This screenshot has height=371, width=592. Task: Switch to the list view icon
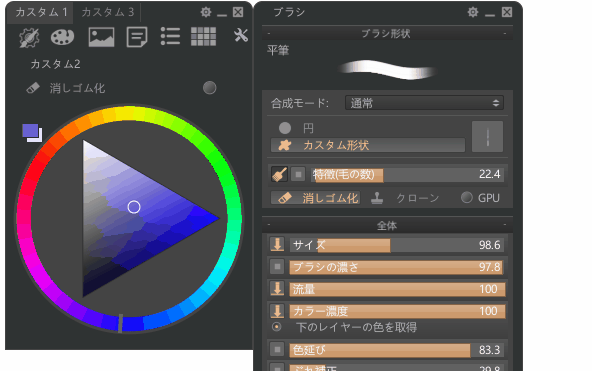click(x=170, y=37)
